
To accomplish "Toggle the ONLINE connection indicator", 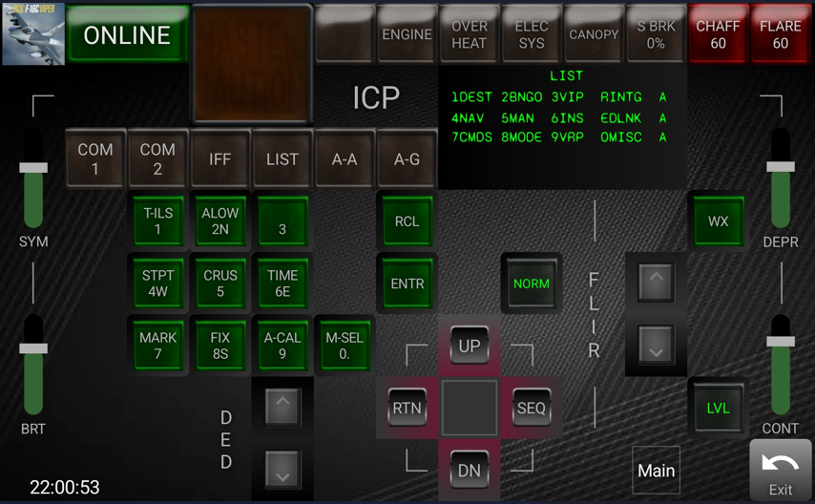I will point(127,35).
